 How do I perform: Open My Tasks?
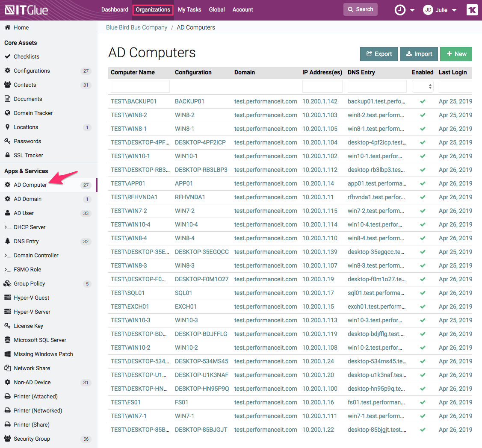pyautogui.click(x=189, y=9)
